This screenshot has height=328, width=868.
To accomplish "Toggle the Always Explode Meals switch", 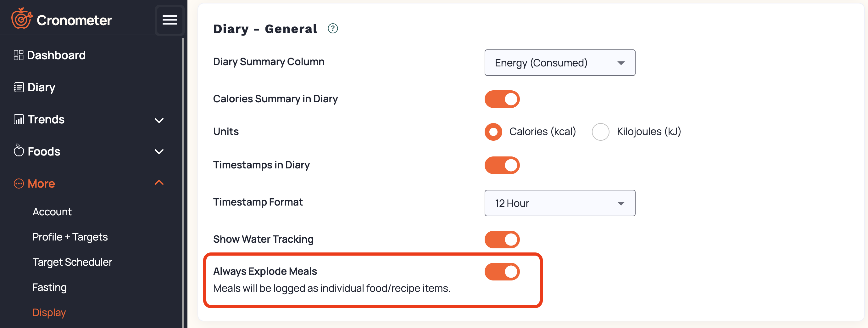I will click(502, 272).
